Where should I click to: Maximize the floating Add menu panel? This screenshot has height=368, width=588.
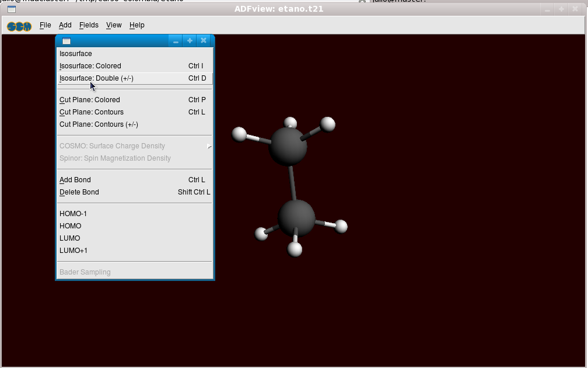click(x=190, y=41)
